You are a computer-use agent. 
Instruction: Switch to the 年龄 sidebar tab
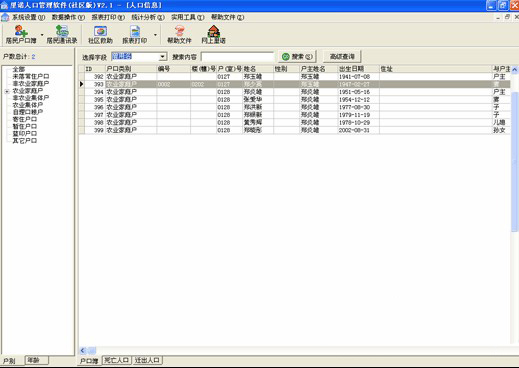pos(37,360)
